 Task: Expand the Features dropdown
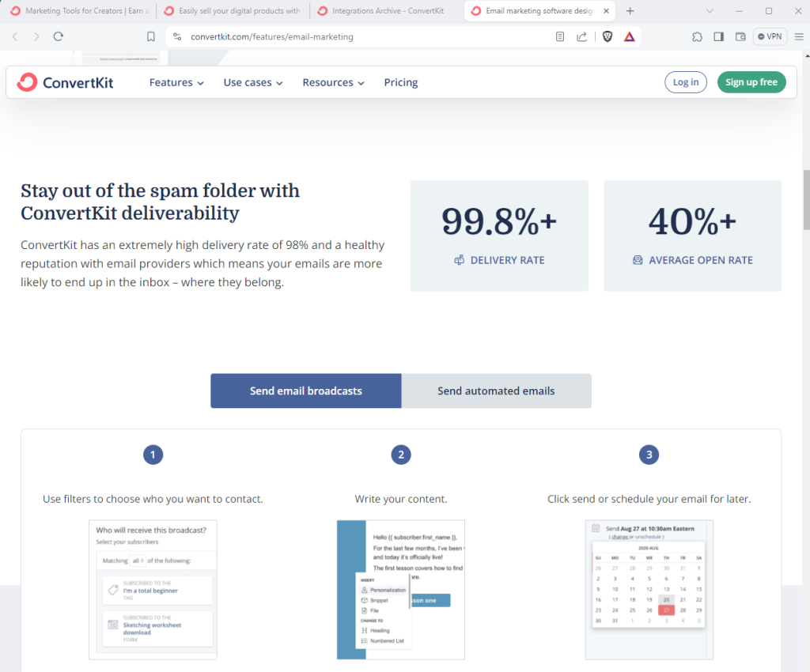coord(175,82)
